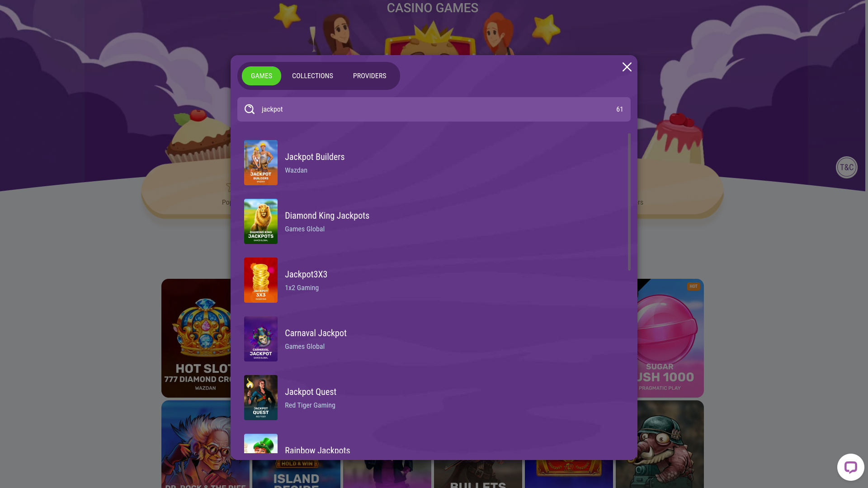Switch to the Providers tab
Viewport: 868px width, 488px height.
click(x=369, y=76)
